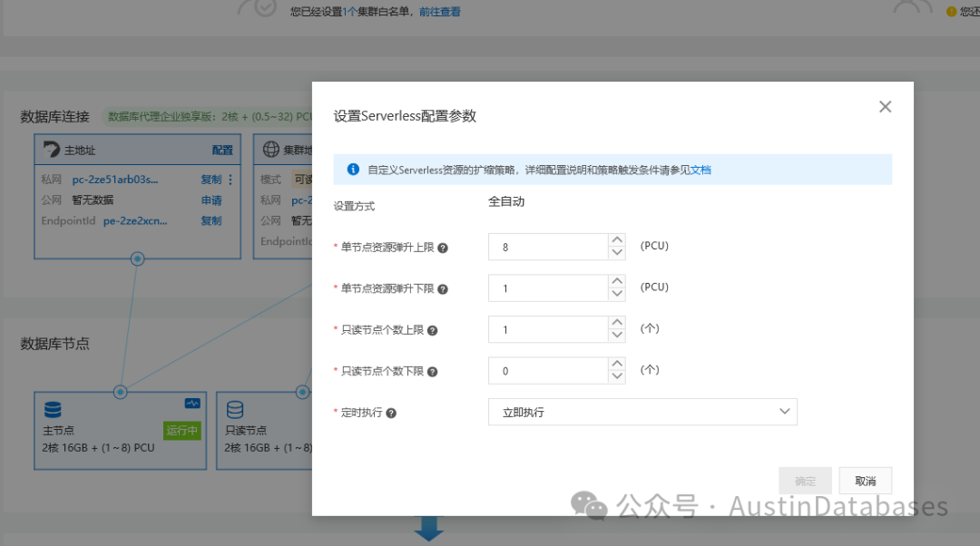980x546 pixels.
Task: Close the Serverless配置参数 dialog
Action: pos(885,107)
